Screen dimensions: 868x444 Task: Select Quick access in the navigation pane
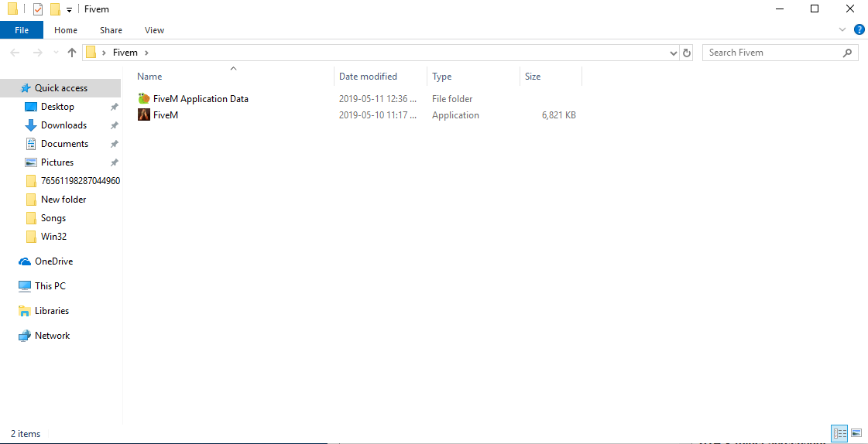60,88
